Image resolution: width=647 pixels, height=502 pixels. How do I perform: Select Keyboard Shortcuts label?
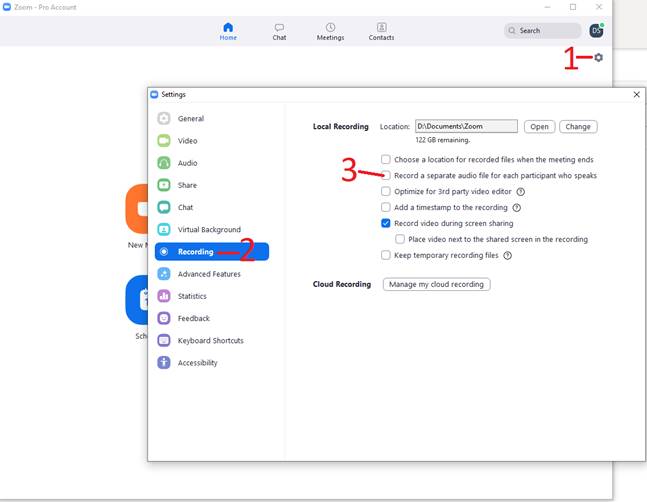(x=210, y=340)
